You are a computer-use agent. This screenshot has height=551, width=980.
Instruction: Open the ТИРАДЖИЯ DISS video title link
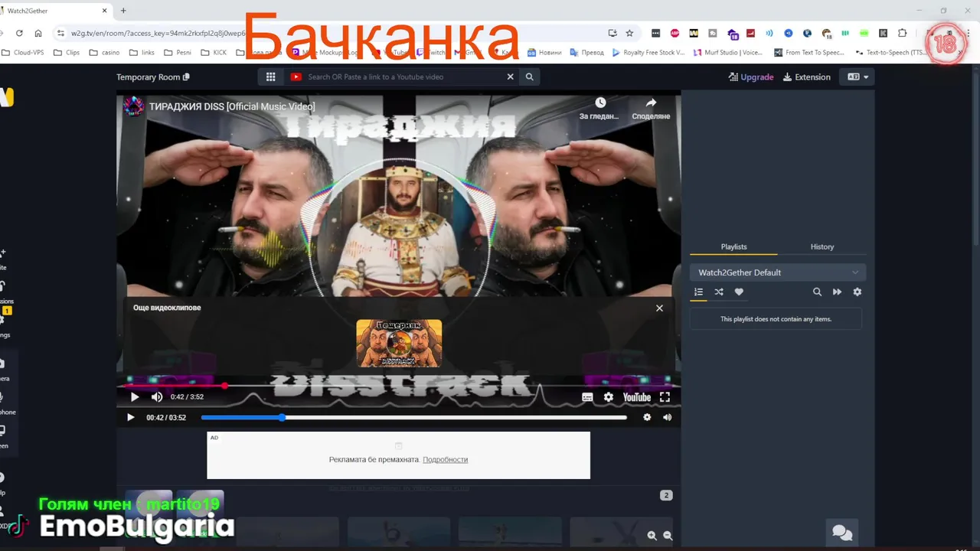[232, 106]
